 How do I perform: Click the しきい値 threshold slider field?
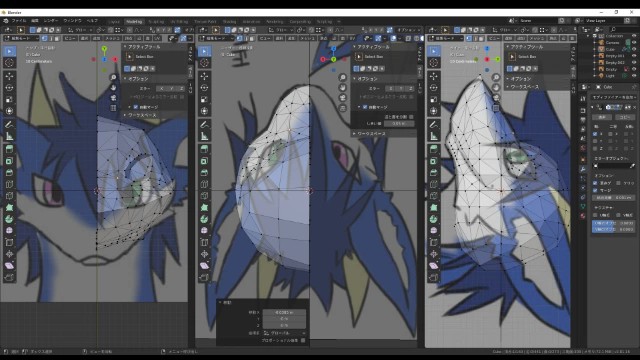(x=398, y=123)
